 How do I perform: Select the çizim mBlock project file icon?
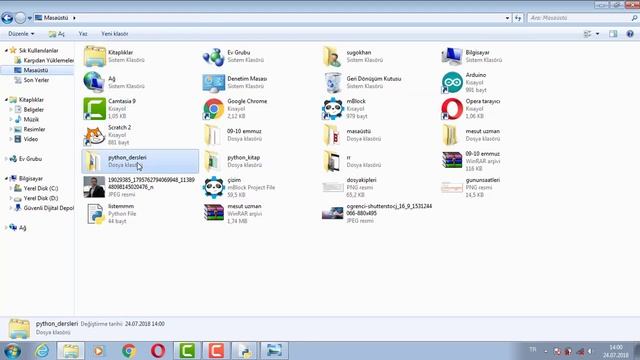click(x=213, y=187)
